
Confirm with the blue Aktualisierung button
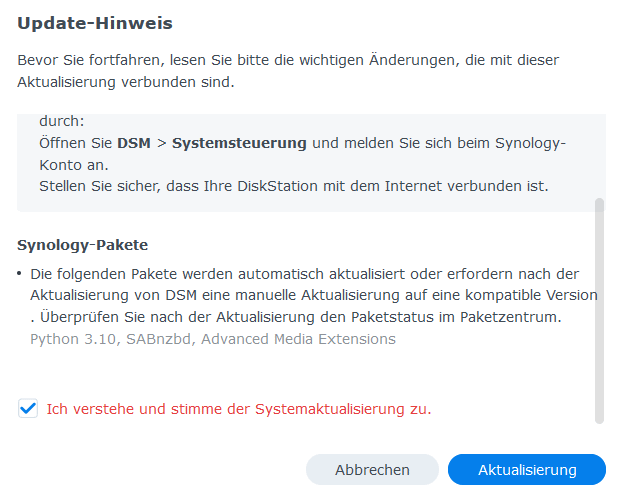pyautogui.click(x=526, y=470)
